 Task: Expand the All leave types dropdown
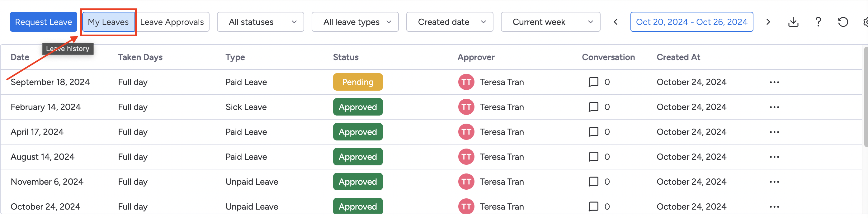coord(355,21)
